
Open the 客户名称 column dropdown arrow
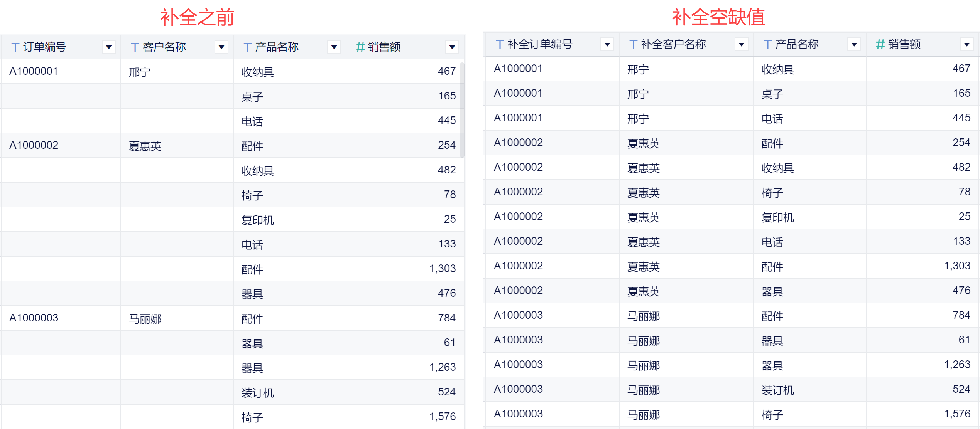(x=221, y=47)
